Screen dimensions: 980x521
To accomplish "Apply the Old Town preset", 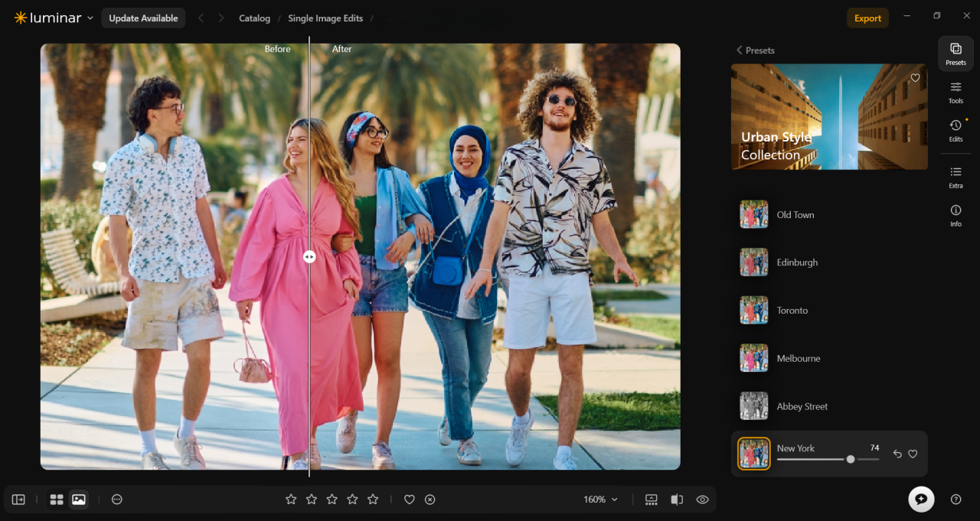I will click(829, 215).
